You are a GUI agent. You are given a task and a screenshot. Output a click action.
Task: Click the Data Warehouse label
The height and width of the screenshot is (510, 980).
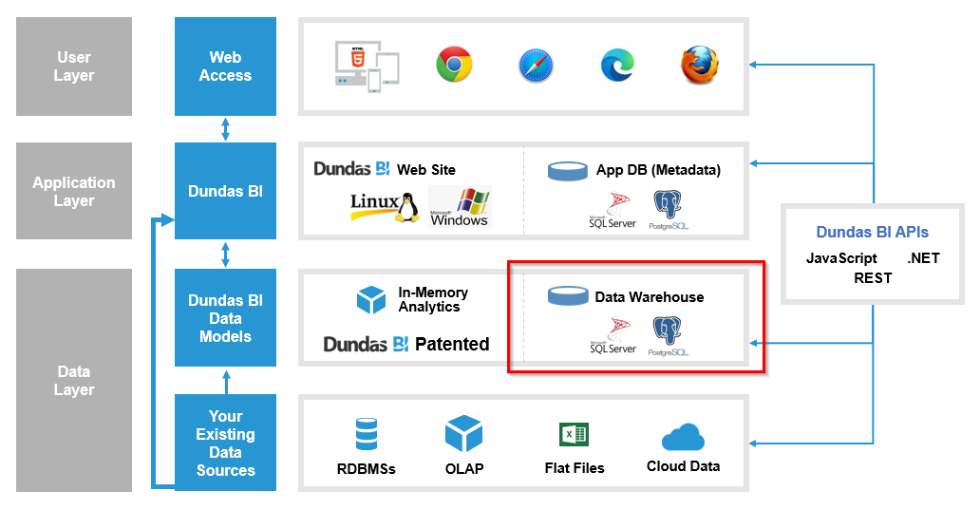650,297
